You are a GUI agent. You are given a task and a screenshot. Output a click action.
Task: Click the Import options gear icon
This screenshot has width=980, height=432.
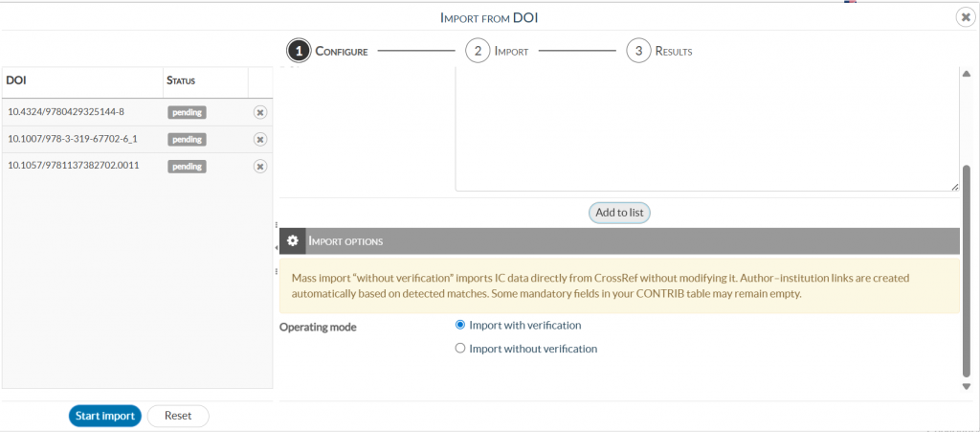[x=293, y=241]
